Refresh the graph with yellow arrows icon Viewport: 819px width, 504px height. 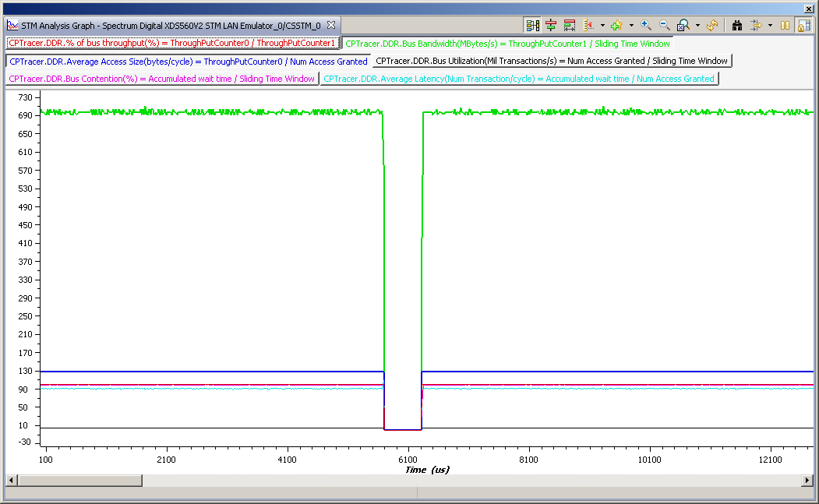click(x=712, y=25)
